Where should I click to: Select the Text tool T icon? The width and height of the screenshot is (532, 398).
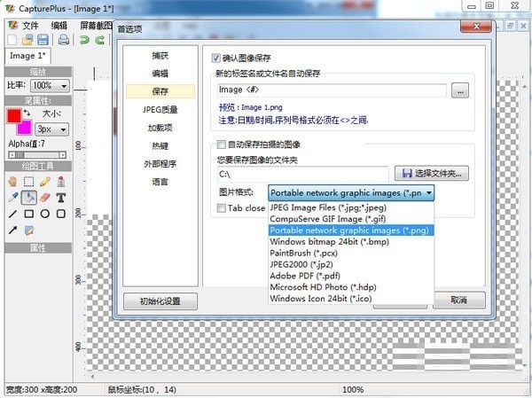click(61, 197)
